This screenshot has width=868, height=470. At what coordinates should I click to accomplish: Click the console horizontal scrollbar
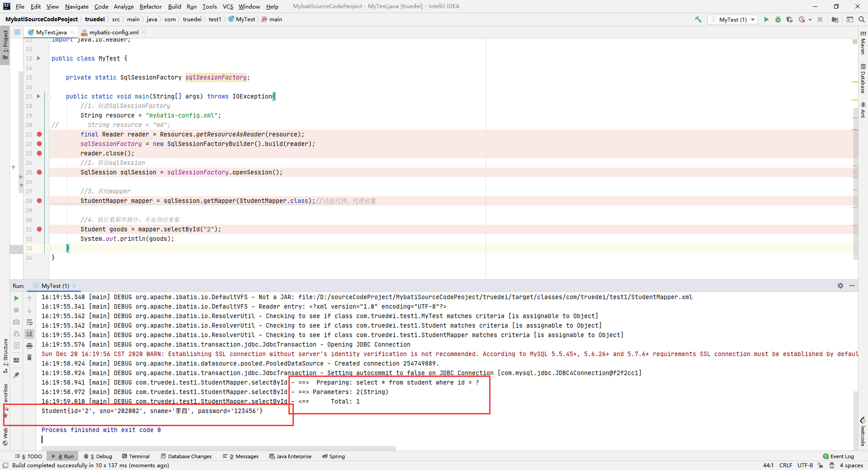(218, 448)
